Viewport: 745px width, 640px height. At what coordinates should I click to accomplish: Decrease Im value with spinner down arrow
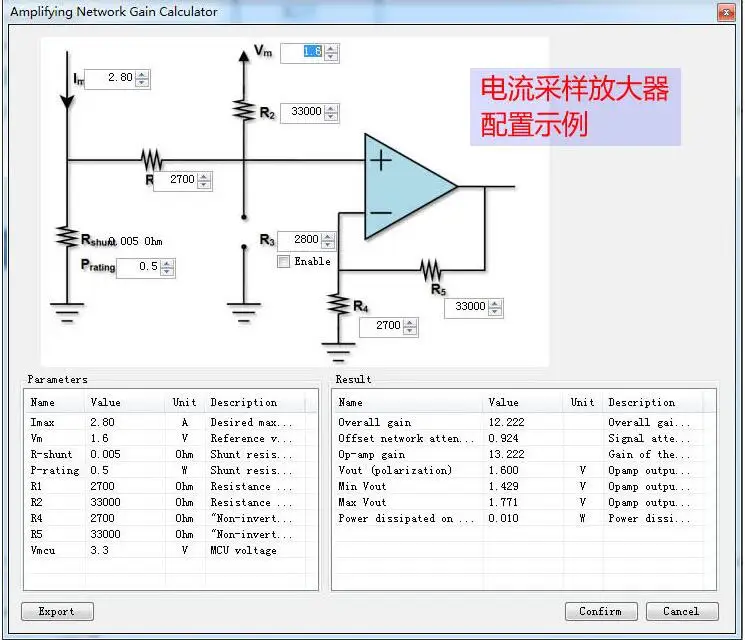click(x=142, y=82)
